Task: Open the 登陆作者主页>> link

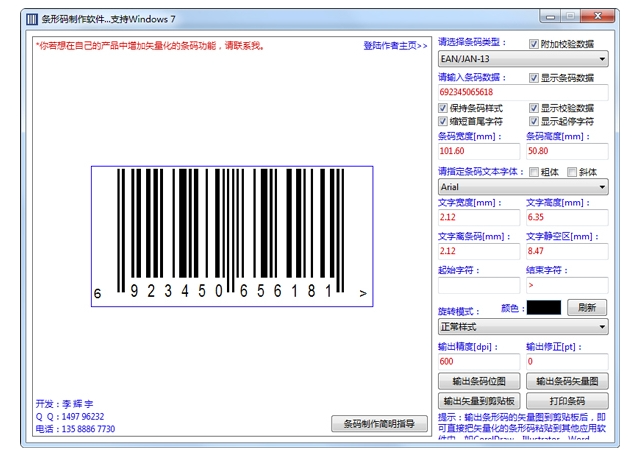Action: pyautogui.click(x=395, y=46)
